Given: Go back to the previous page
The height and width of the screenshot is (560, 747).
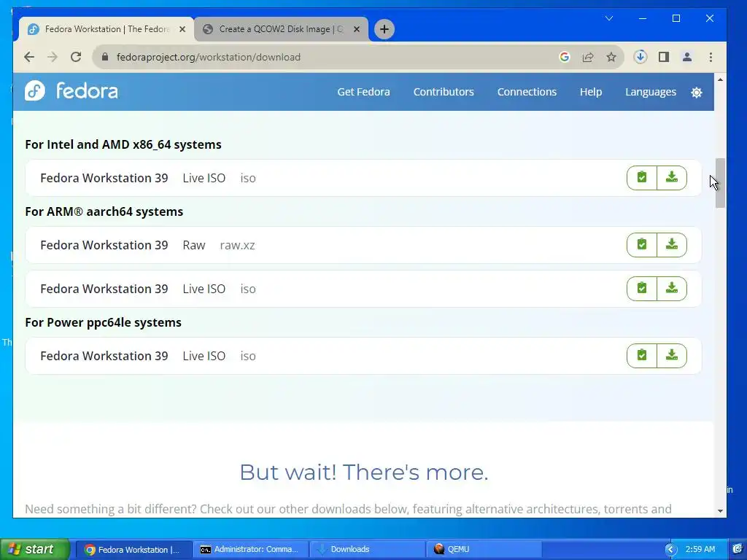Looking at the screenshot, I should pyautogui.click(x=29, y=57).
